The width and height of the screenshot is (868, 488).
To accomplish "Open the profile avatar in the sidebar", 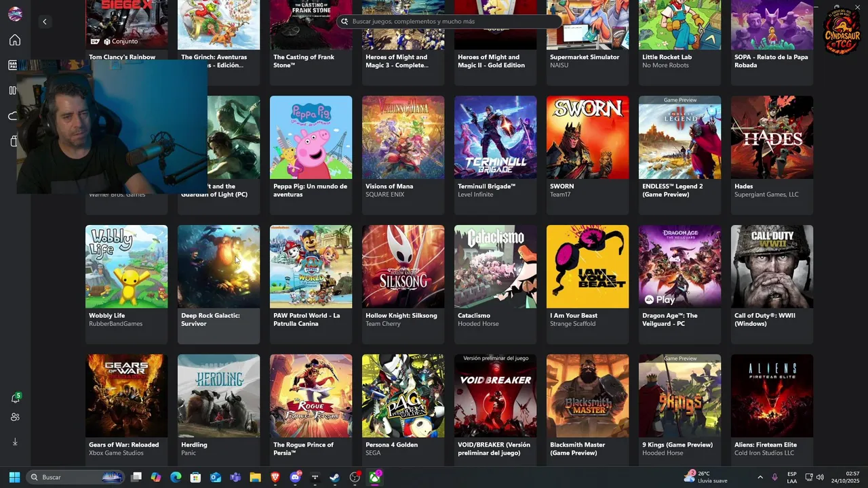I will [14, 14].
